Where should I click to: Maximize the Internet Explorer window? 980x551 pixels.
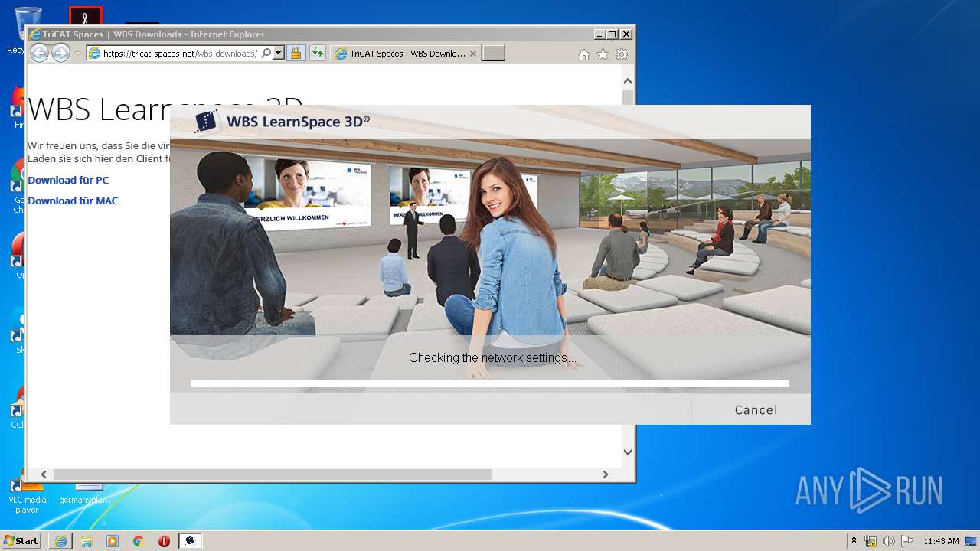612,34
